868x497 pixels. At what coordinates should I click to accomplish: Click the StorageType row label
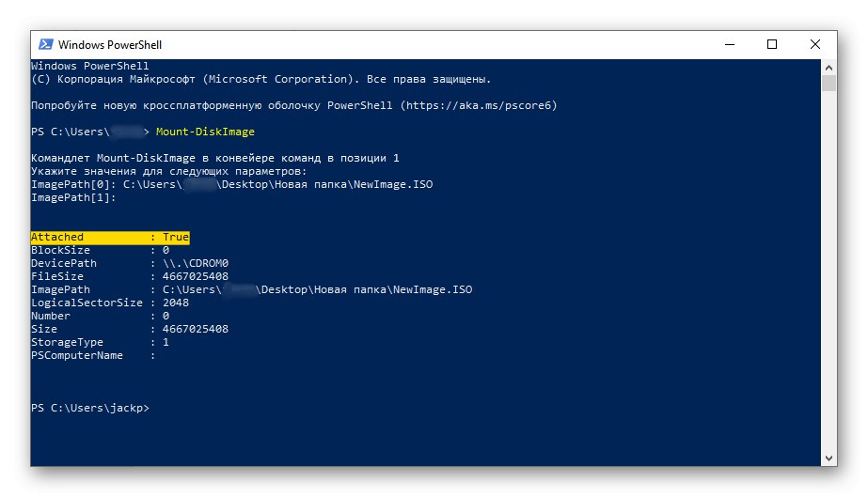tap(67, 343)
